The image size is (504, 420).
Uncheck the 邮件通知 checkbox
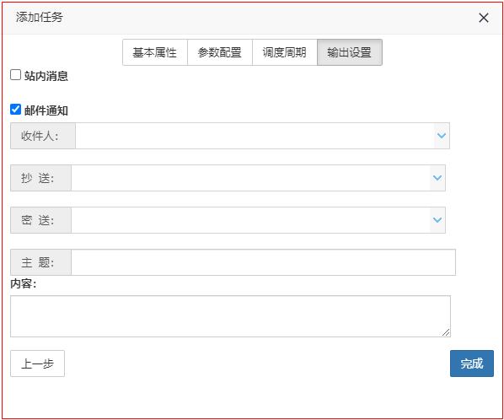[x=15, y=110]
